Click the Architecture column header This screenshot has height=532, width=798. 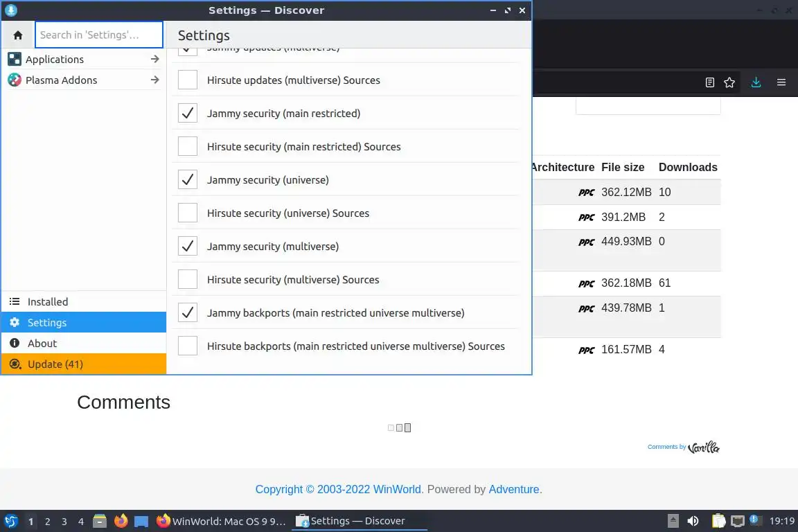[563, 168]
